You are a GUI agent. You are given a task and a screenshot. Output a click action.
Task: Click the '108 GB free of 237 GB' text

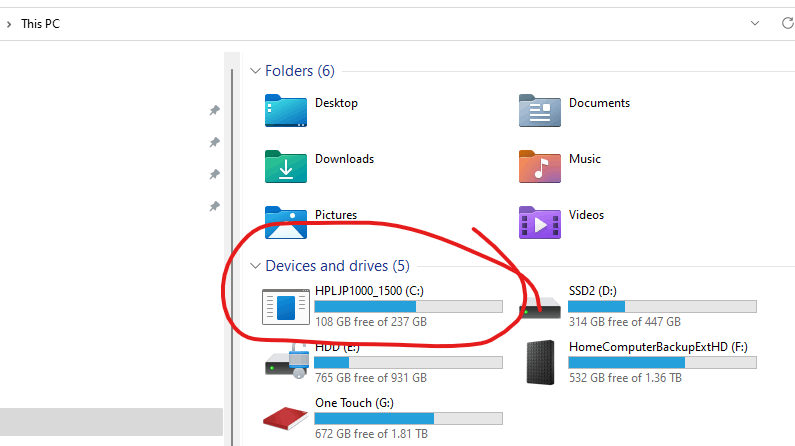click(371, 322)
